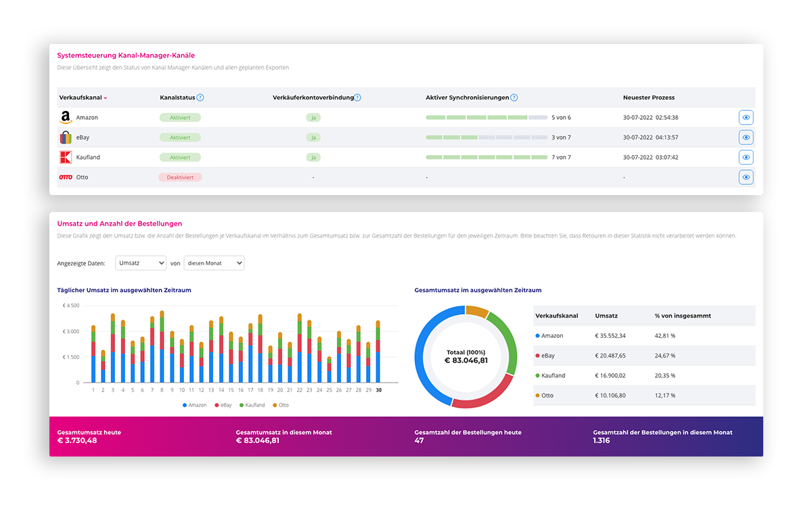This screenshot has width=812, height=508.
Task: Click eBay sync progress bar
Action: (487, 137)
